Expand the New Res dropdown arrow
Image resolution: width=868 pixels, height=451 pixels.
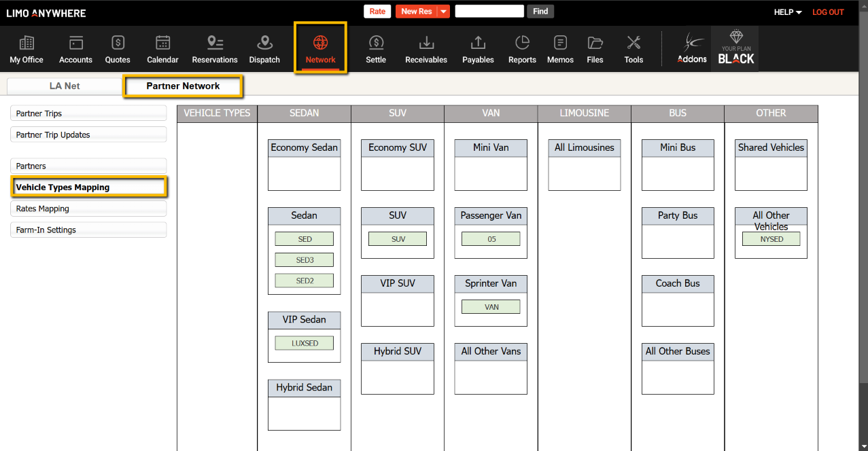coord(443,12)
